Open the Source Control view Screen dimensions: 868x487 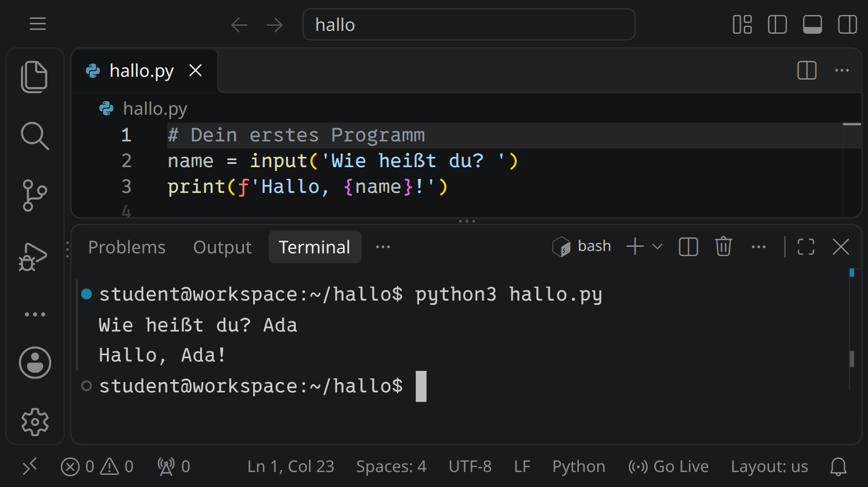click(x=35, y=195)
